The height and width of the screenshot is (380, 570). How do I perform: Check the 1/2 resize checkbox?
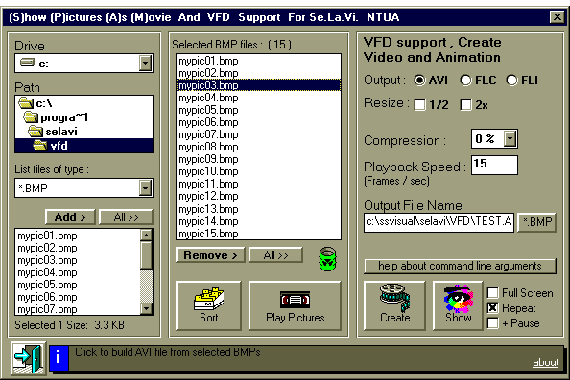click(x=420, y=105)
